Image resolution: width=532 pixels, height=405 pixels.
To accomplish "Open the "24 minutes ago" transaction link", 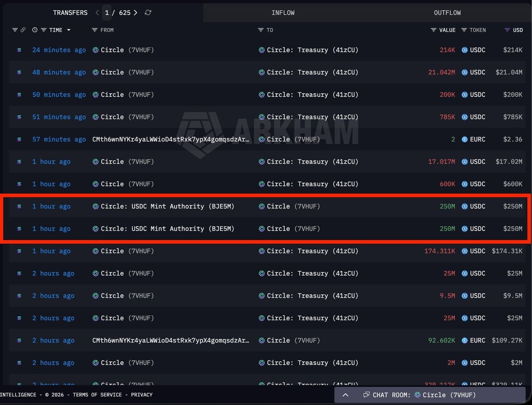I will 59,50.
